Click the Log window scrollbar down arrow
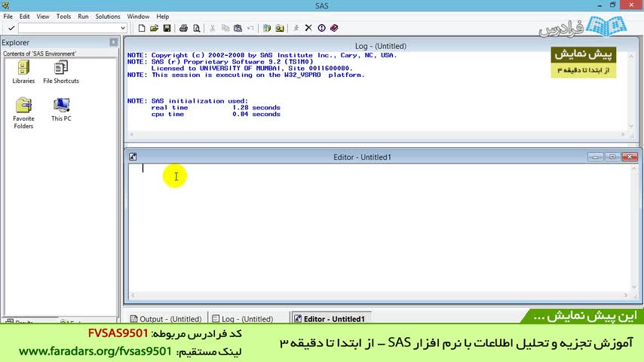The height and width of the screenshot is (362, 644). [631, 126]
